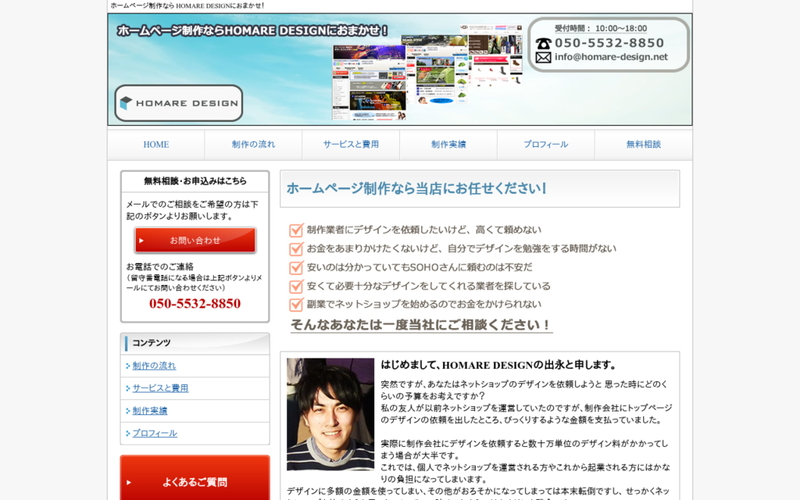This screenshot has height=500, width=800.
Task: Click the HOMARE DESIGN logo badge
Action: point(179,103)
